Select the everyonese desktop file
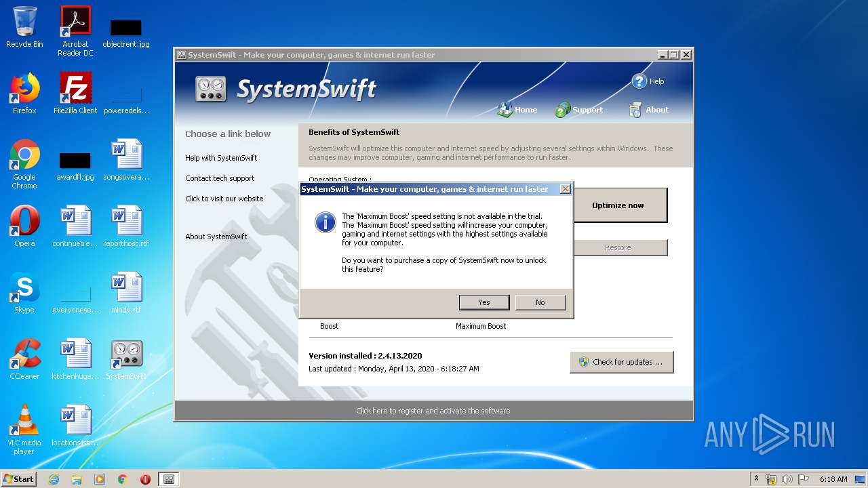 (x=75, y=298)
